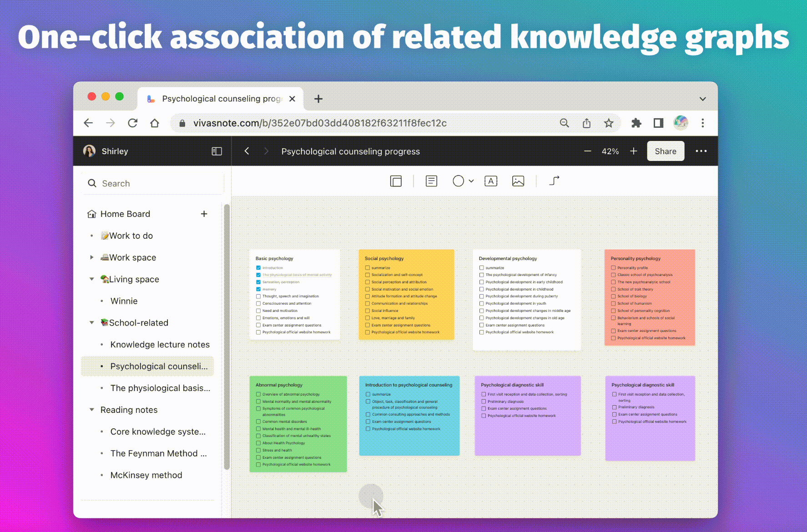Reload the page in the browser
The width and height of the screenshot is (807, 532).
coord(132,123)
